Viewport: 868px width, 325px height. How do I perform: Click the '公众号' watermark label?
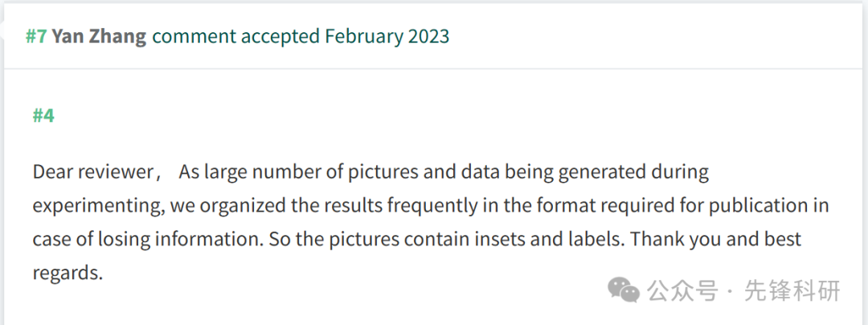pos(682,290)
